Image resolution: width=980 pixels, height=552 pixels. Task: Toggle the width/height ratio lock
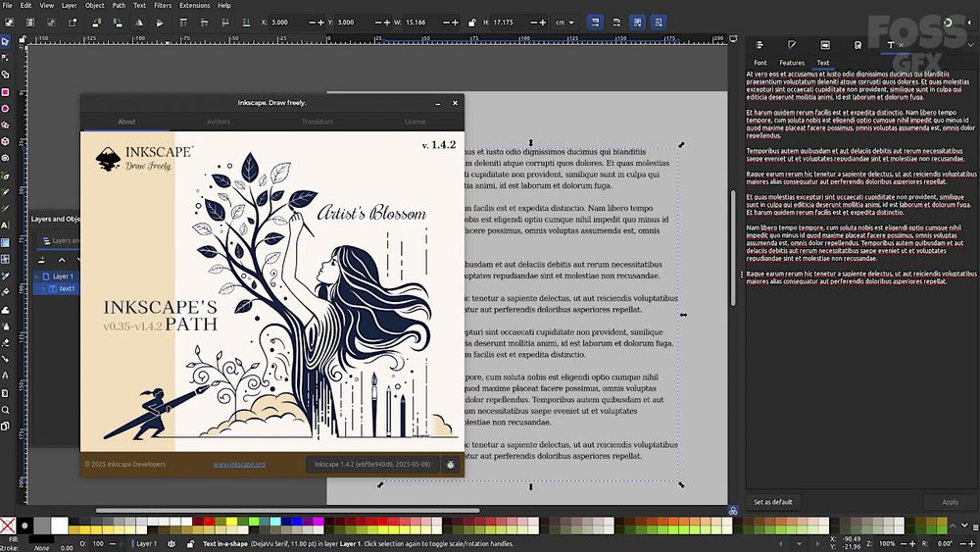click(x=472, y=23)
